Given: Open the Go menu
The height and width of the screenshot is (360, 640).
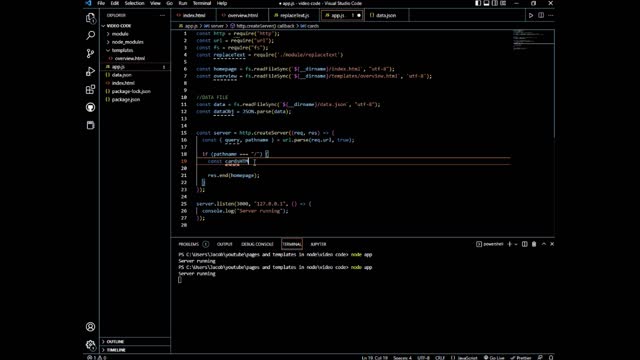Looking at the screenshot, I should point(169,3).
